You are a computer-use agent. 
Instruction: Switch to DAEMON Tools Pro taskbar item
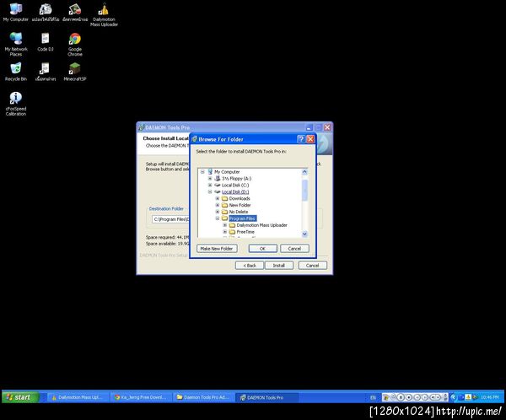point(266,397)
